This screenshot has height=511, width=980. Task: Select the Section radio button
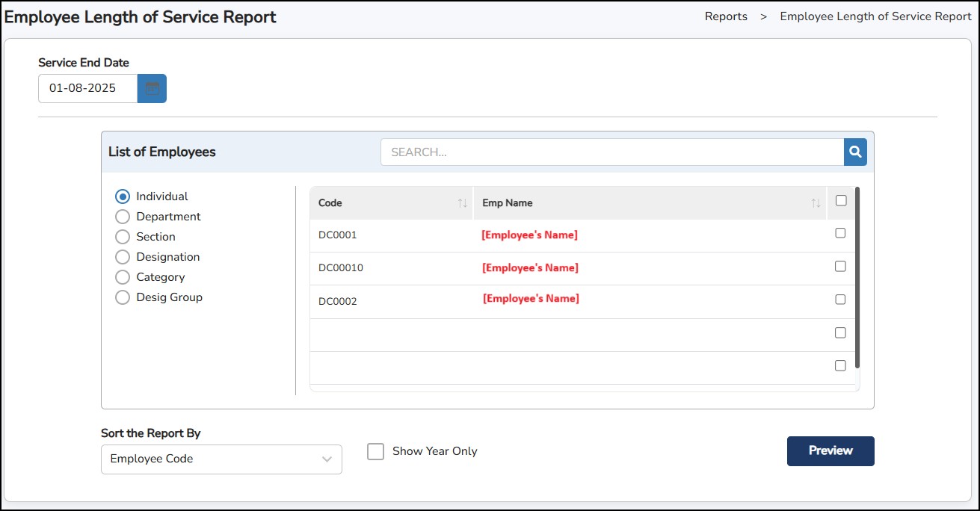(123, 237)
